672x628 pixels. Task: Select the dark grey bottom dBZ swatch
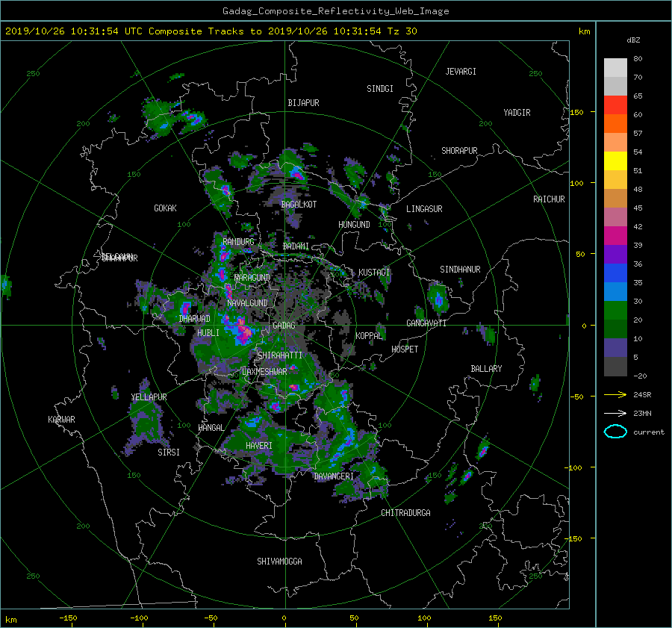coord(615,367)
